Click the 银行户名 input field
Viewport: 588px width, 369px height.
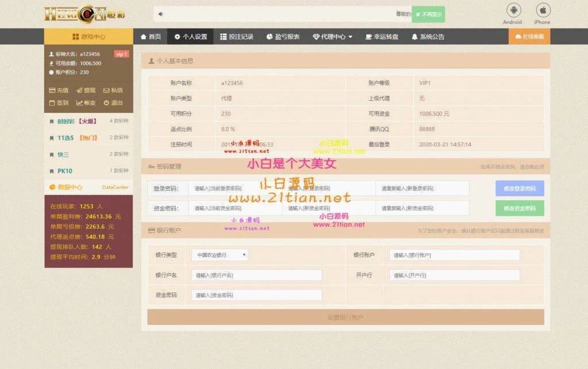[x=256, y=275]
